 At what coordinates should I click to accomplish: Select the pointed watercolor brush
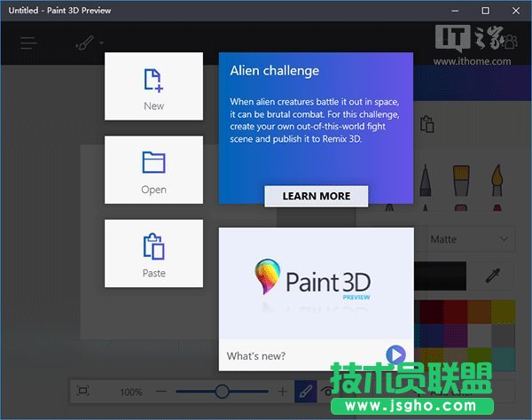pos(497,181)
